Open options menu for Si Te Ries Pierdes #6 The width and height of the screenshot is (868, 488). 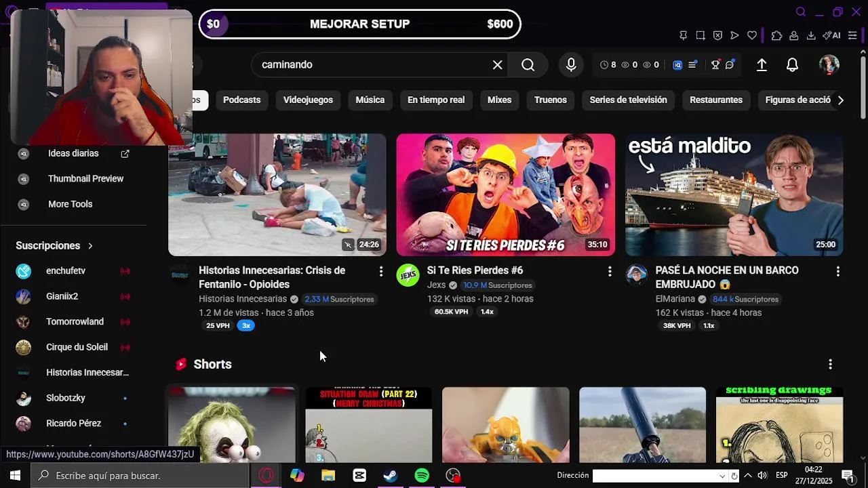point(610,272)
